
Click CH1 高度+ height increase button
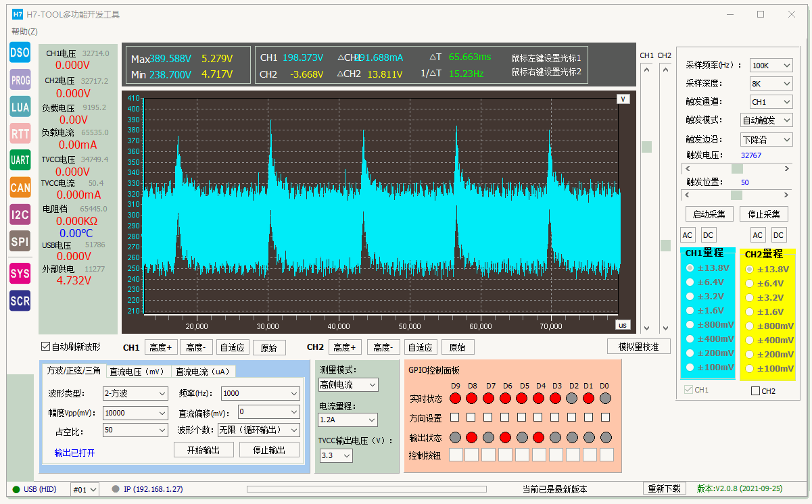160,347
